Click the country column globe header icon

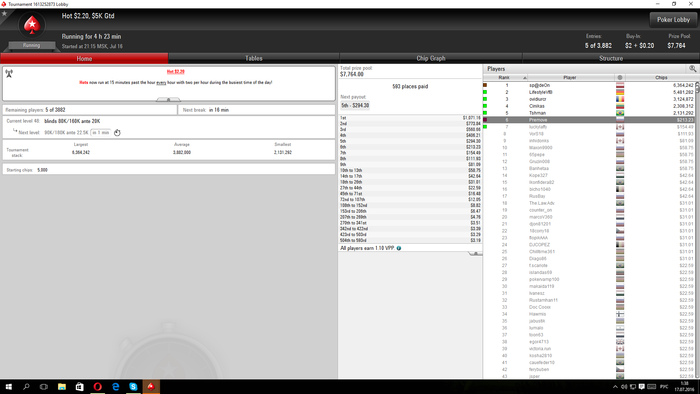pos(620,78)
